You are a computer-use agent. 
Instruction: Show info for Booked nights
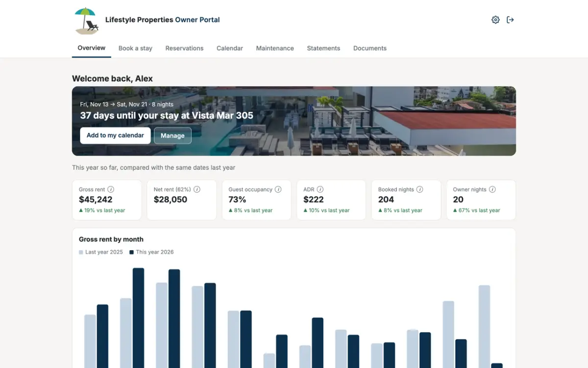pos(419,189)
